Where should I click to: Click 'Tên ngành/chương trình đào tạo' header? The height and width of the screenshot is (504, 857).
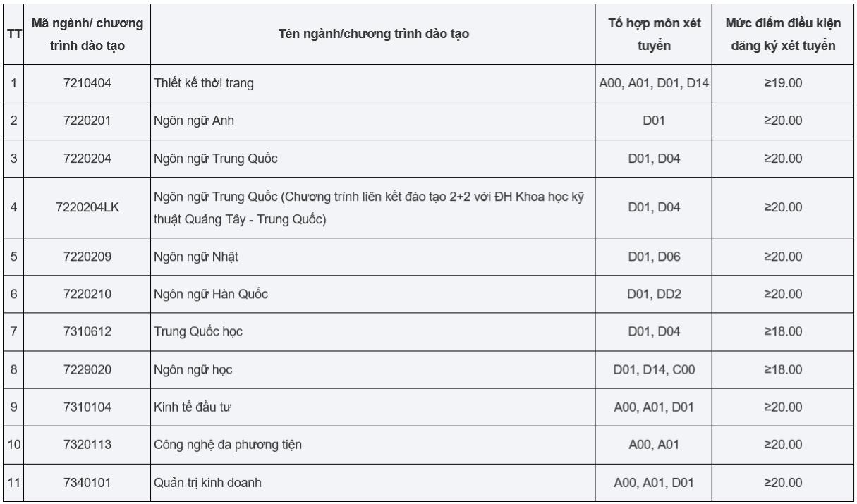[x=370, y=34]
